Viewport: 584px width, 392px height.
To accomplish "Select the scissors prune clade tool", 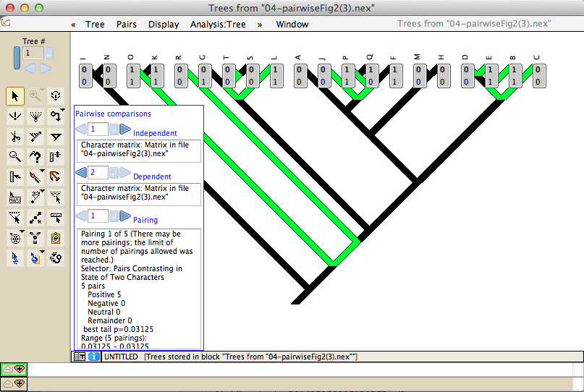I will (x=14, y=136).
